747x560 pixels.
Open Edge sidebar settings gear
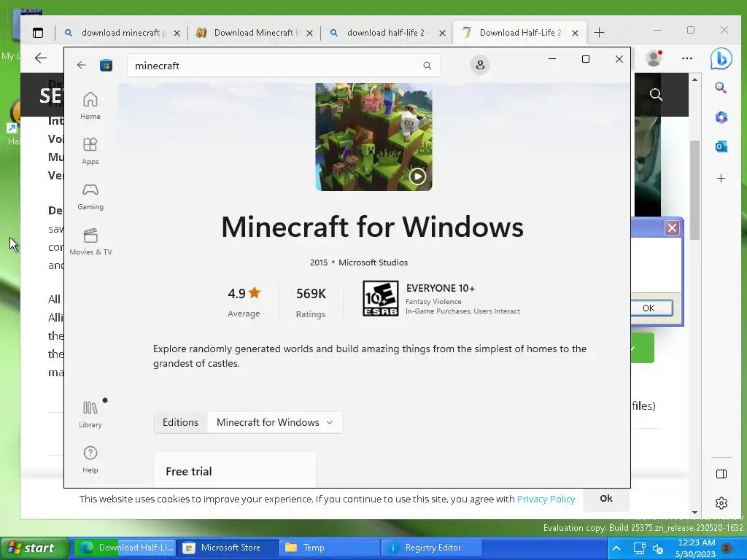721,503
